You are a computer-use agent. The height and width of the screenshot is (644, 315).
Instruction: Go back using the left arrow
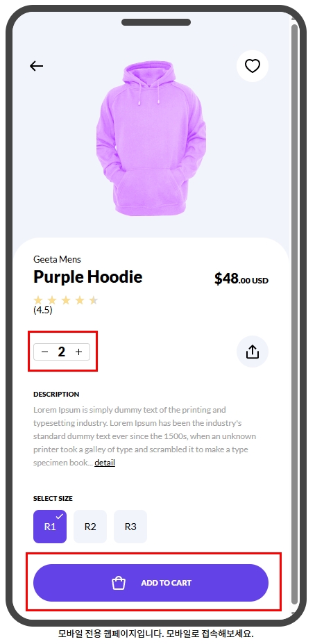click(x=36, y=66)
